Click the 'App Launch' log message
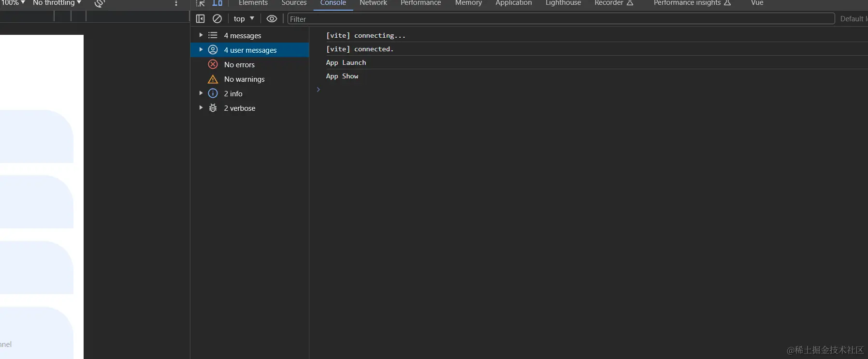 click(346, 62)
